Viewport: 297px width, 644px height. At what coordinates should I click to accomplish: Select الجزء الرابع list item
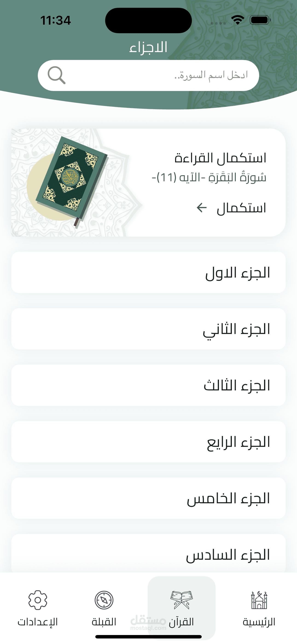[x=148, y=442]
